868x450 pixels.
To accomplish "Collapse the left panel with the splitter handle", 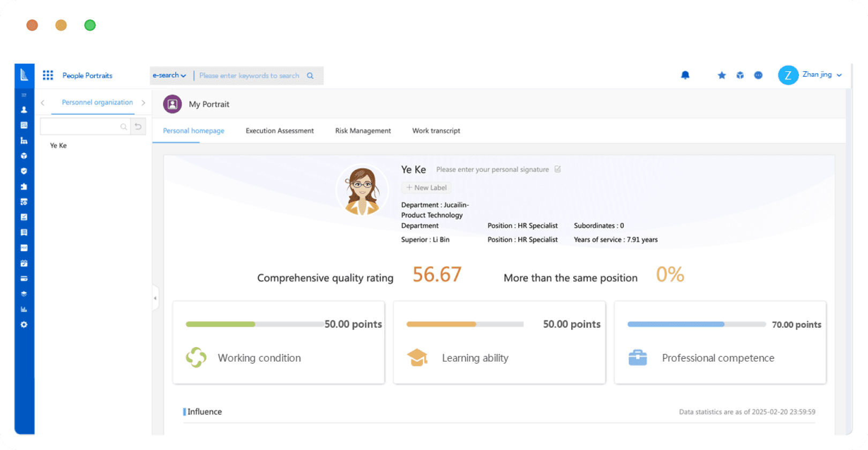I will pos(155,298).
